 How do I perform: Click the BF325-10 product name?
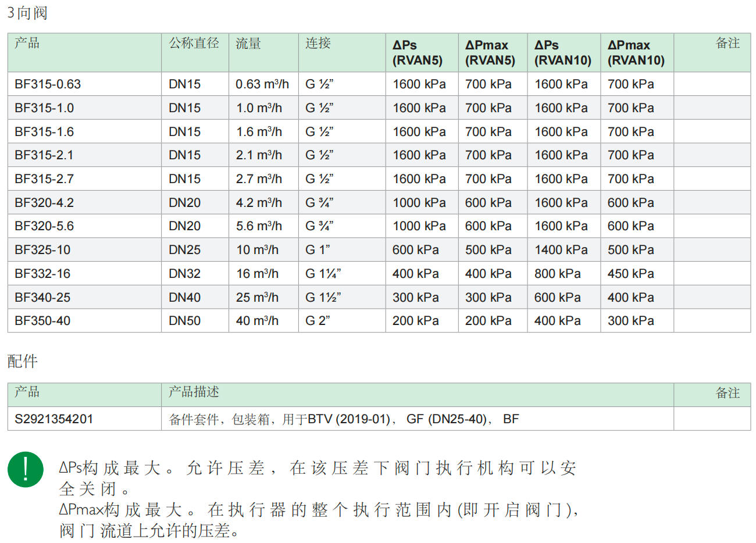pos(42,250)
